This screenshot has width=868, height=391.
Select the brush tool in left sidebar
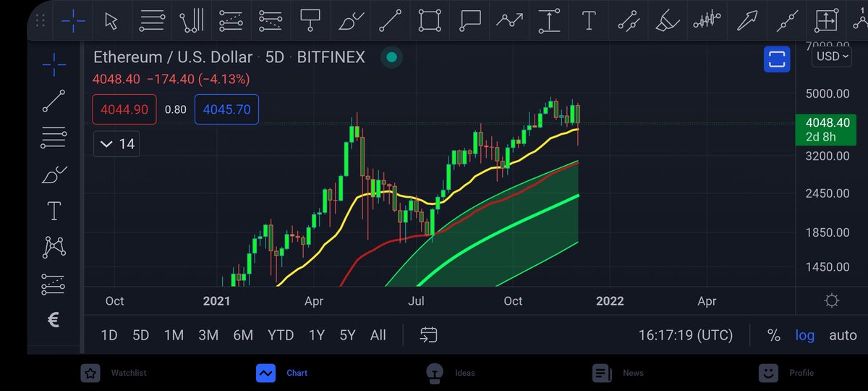tap(54, 175)
